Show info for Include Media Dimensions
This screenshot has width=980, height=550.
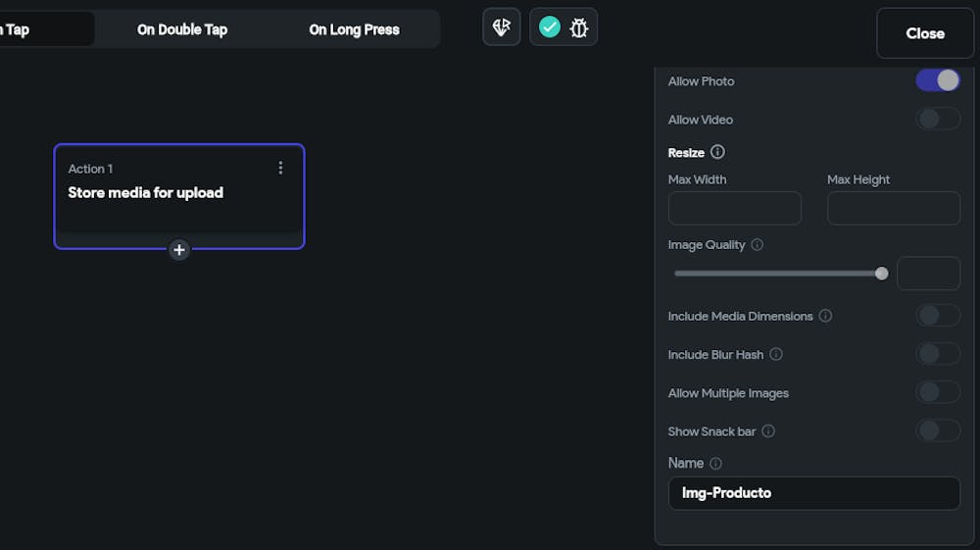tap(825, 316)
